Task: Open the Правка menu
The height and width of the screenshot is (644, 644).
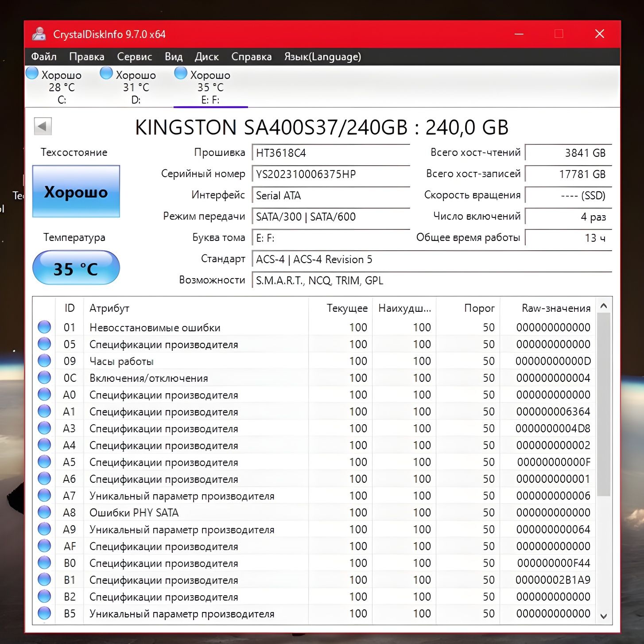Action: coord(87,57)
